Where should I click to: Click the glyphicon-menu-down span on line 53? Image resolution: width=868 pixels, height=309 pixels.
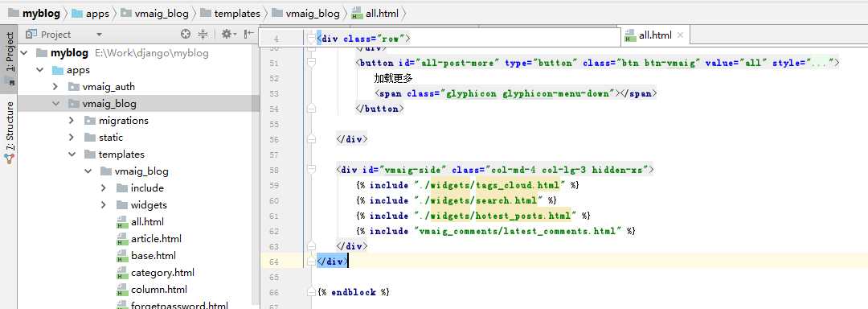tap(515, 93)
